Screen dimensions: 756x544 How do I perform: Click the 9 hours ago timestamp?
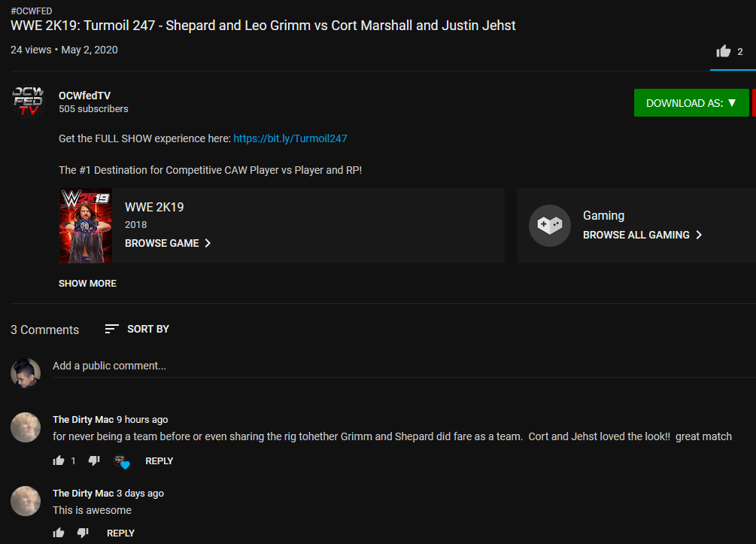coord(142,420)
